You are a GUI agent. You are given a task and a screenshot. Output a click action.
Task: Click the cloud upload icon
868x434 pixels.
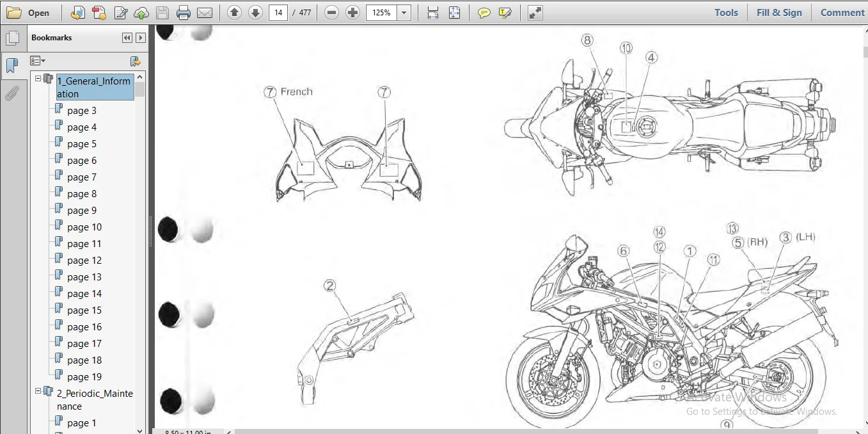(x=141, y=13)
